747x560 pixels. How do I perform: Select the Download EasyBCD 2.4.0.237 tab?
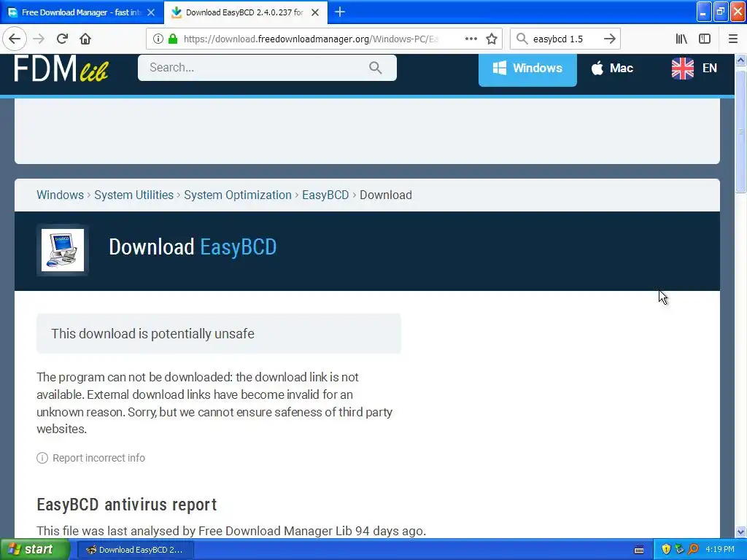[x=245, y=12]
